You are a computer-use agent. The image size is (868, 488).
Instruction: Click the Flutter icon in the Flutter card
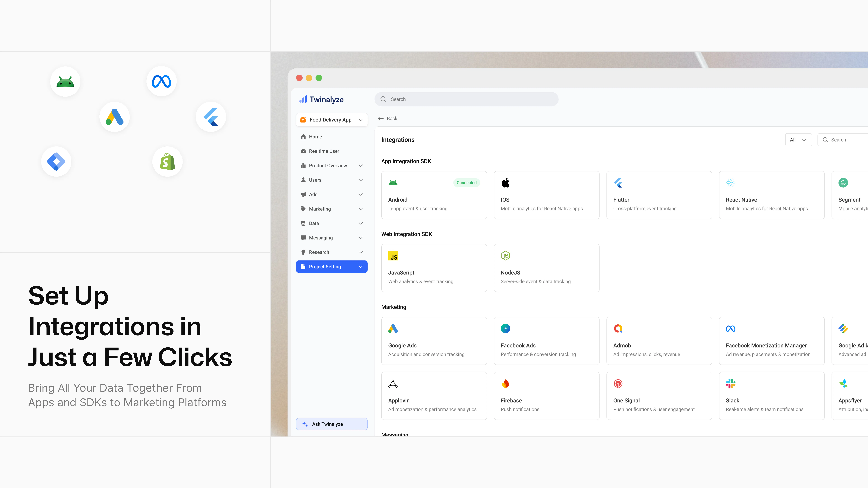pyautogui.click(x=618, y=183)
